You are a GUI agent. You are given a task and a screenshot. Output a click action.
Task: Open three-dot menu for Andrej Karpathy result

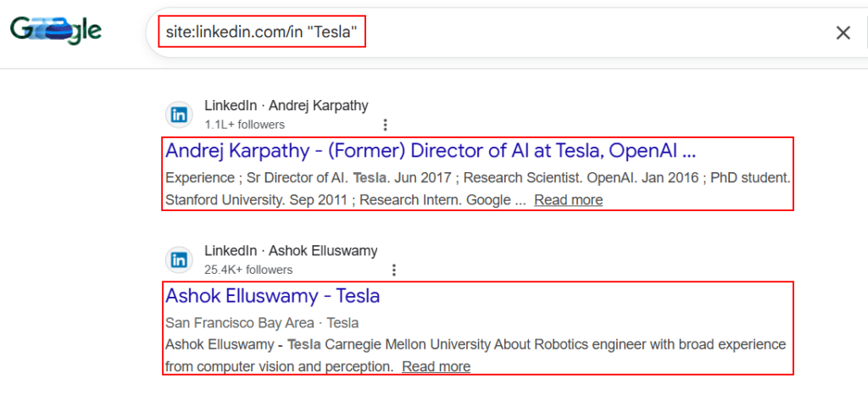pos(385,125)
